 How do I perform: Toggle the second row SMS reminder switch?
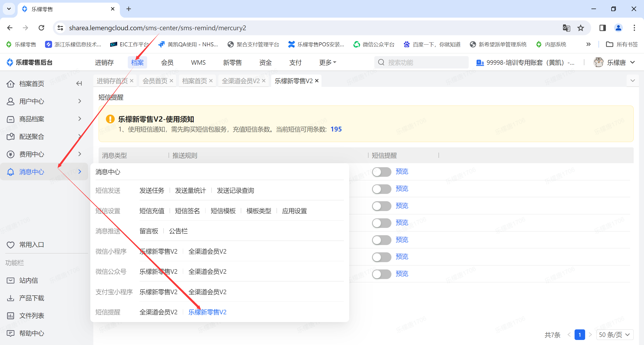[382, 189]
